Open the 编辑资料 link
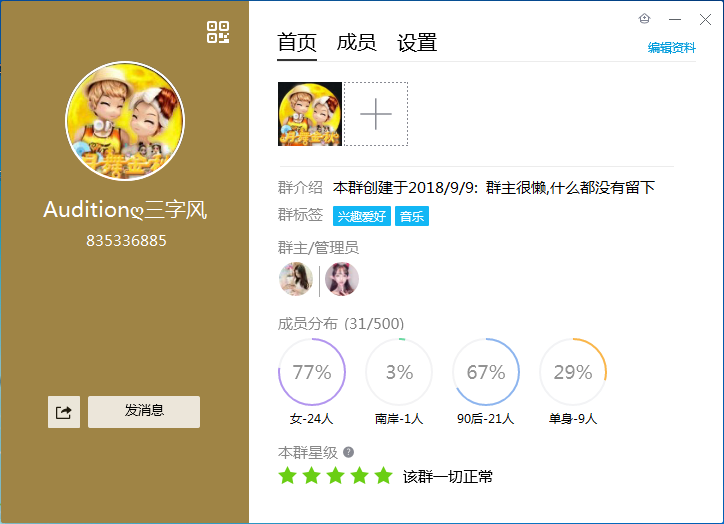 tap(671, 48)
